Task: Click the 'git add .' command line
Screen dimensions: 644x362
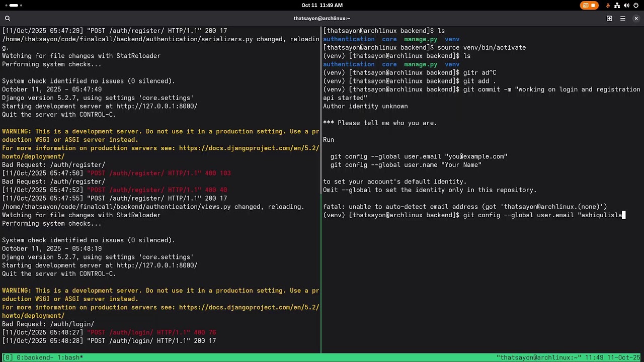Action: (x=410, y=81)
